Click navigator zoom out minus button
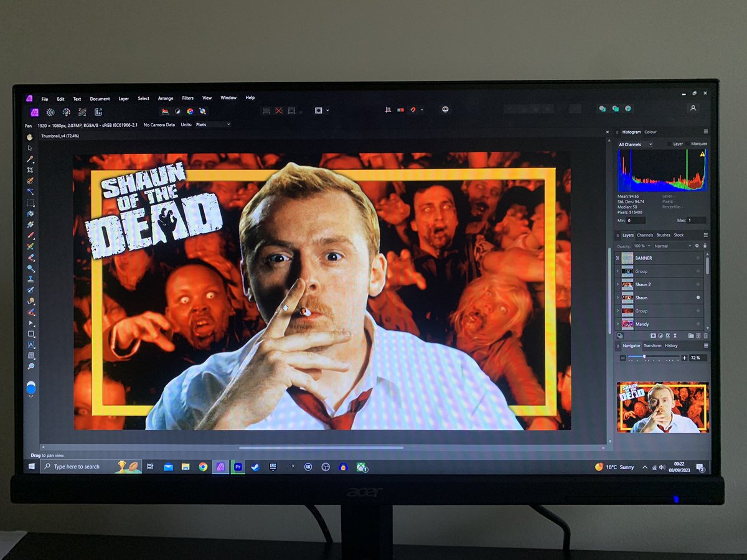The height and width of the screenshot is (560, 747). click(623, 358)
